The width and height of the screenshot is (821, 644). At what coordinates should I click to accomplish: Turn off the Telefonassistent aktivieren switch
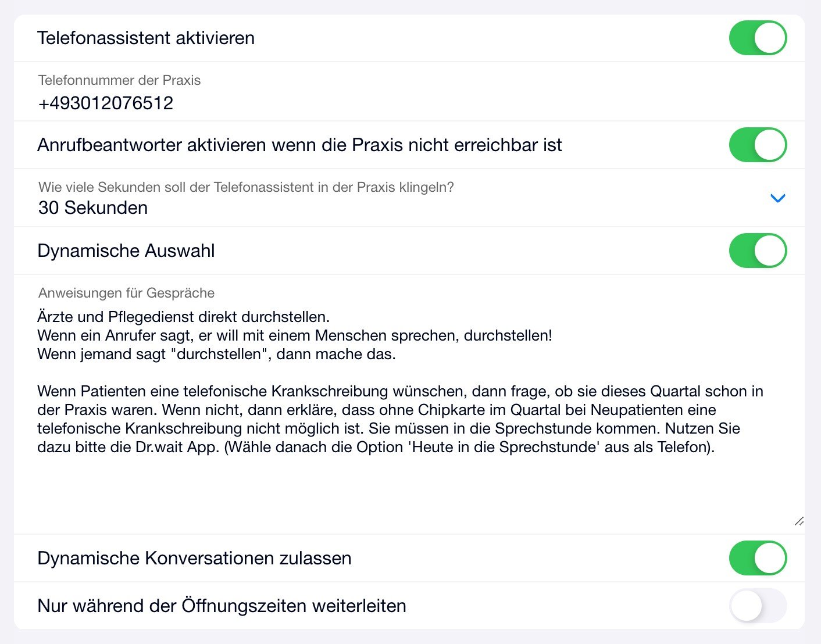tap(758, 38)
